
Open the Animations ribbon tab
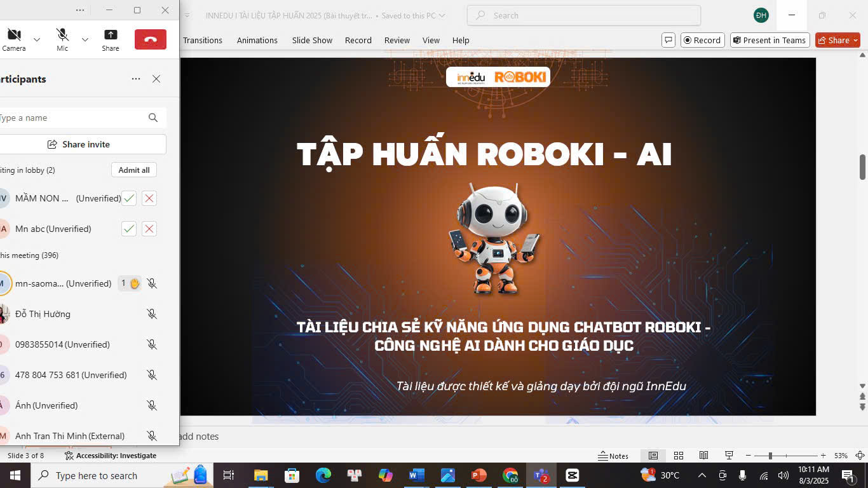pyautogui.click(x=257, y=40)
